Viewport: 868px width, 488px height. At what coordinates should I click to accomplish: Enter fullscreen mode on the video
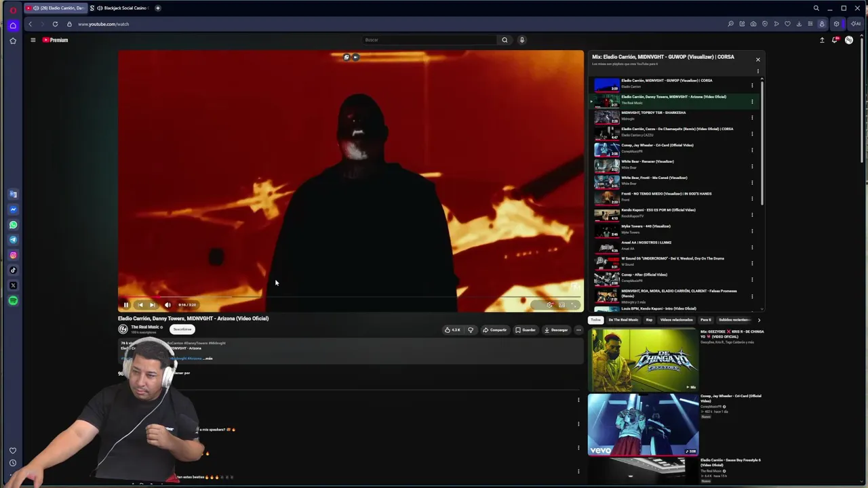(574, 305)
